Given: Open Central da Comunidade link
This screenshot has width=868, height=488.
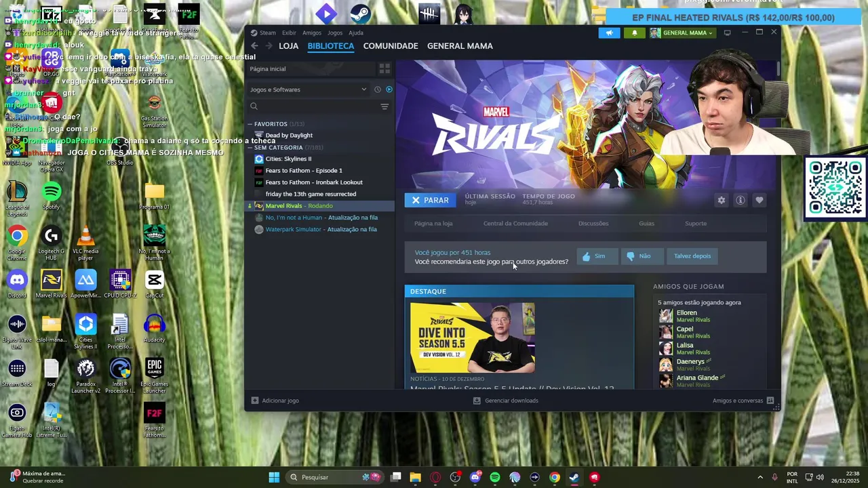Looking at the screenshot, I should (x=515, y=224).
